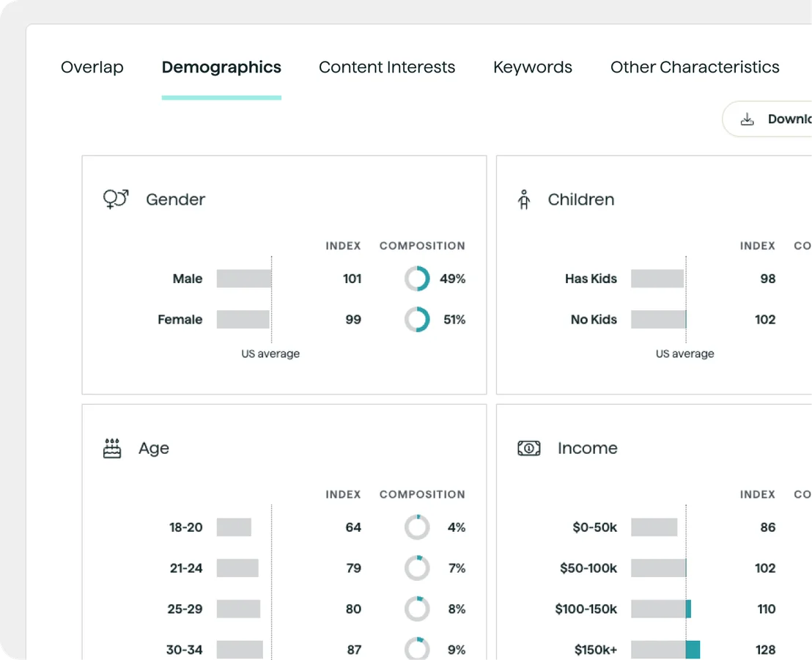Click the Age birthday cake icon
Screen dimensions: 812x660
[x=112, y=448]
